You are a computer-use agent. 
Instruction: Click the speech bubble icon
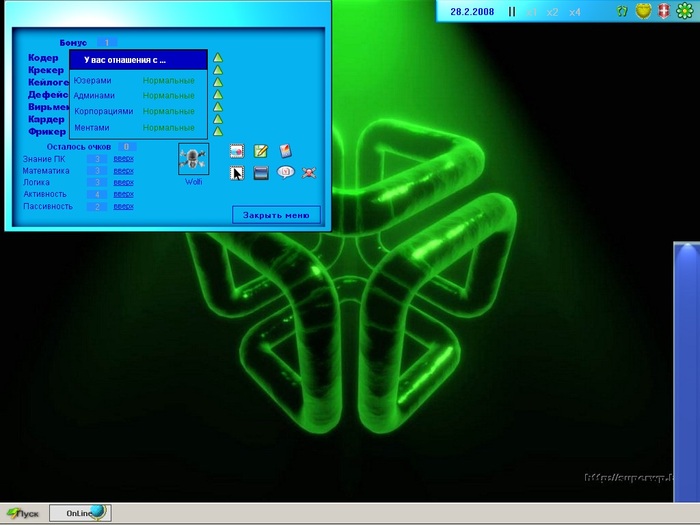point(285,172)
